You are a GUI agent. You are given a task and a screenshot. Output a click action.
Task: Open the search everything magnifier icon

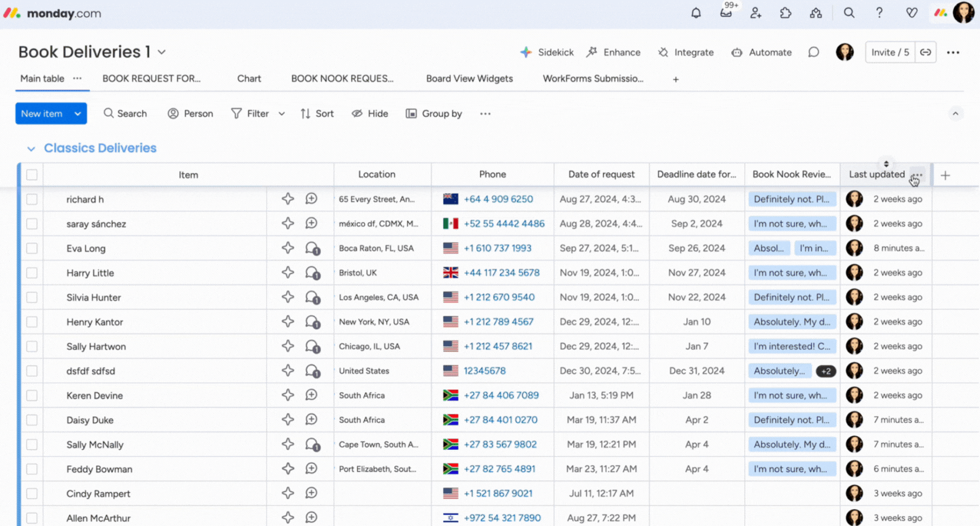(x=849, y=12)
